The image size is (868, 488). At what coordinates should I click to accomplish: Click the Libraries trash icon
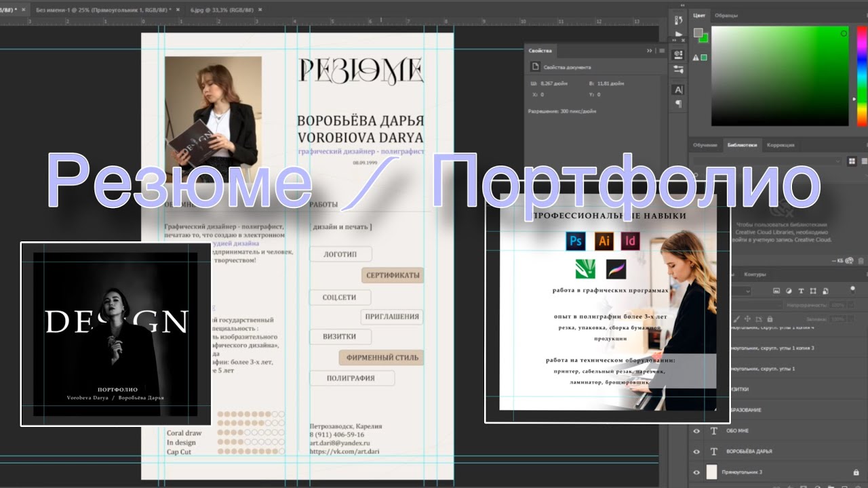861,261
